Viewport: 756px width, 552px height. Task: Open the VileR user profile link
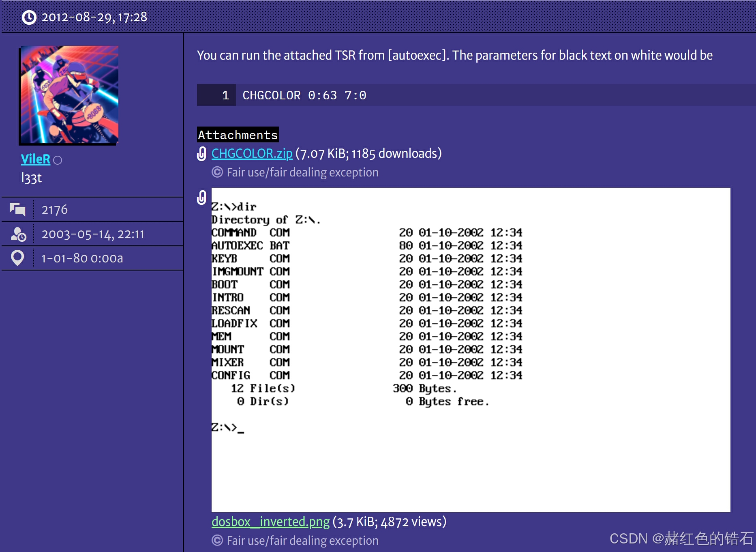(x=36, y=159)
